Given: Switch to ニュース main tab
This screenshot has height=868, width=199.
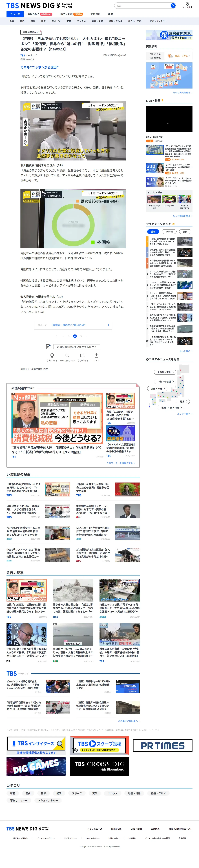Looking at the screenshot, I should click(x=15, y=14).
